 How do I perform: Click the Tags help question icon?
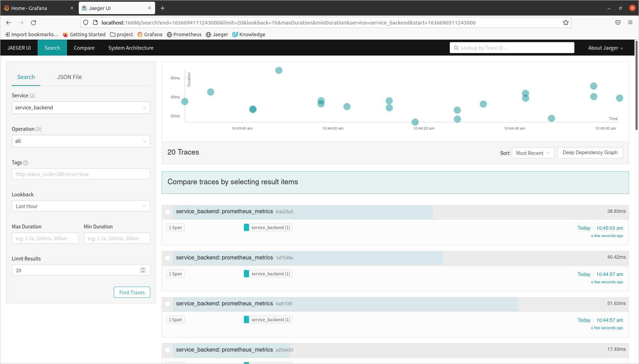(26, 163)
